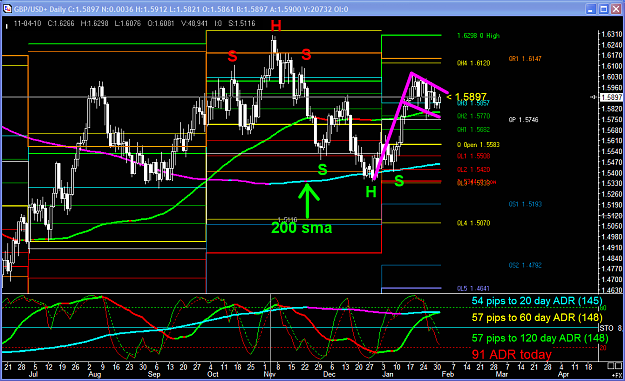The height and width of the screenshot is (381, 625).
Task: Click the 'QL4 1.5070' level label
Action: (x=473, y=223)
